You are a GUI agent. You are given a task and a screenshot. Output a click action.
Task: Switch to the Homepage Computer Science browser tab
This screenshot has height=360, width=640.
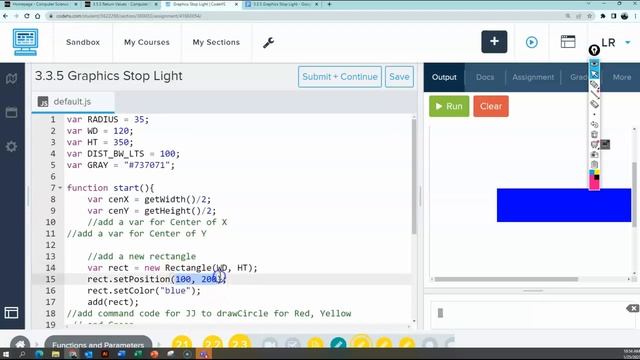pos(40,4)
